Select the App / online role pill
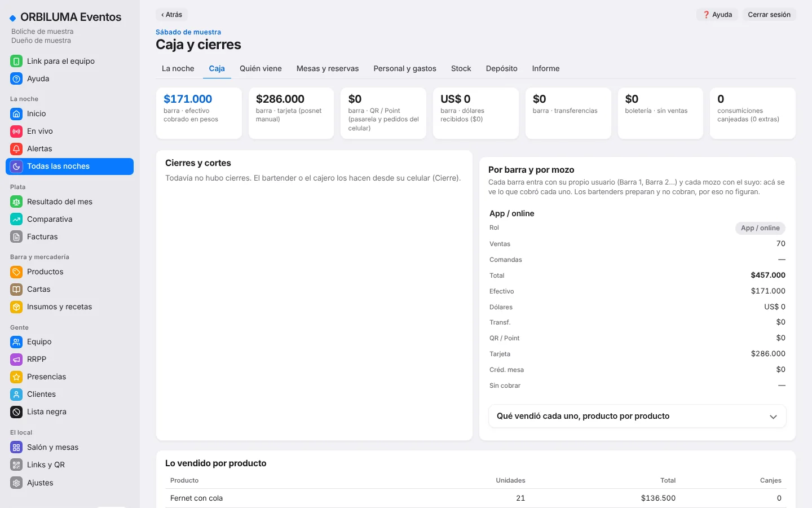Viewport: 812px width, 508px height. [x=760, y=228]
